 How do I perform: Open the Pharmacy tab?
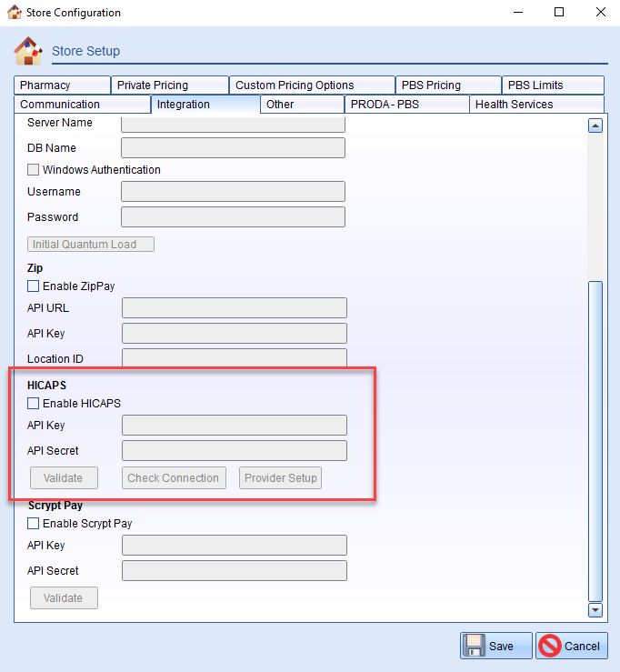click(62, 85)
